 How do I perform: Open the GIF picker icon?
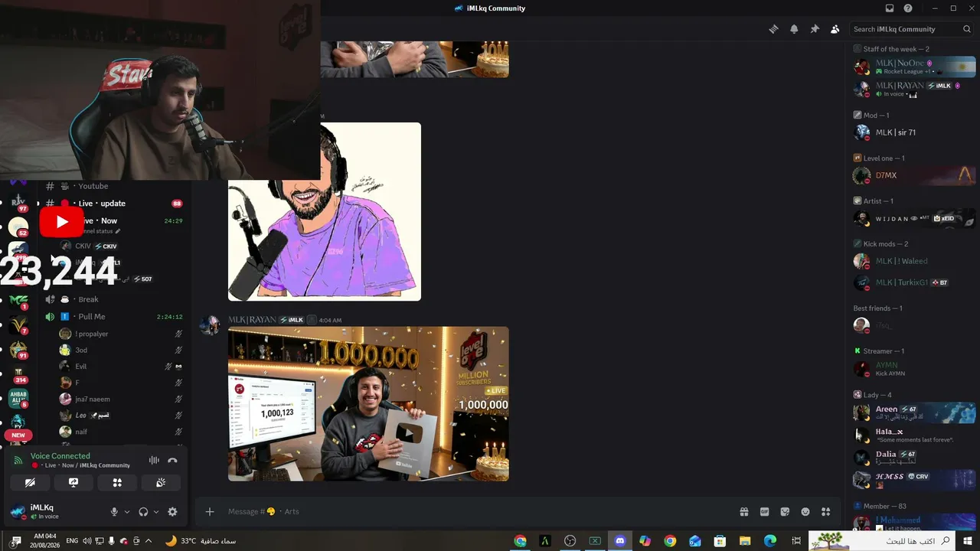(764, 512)
